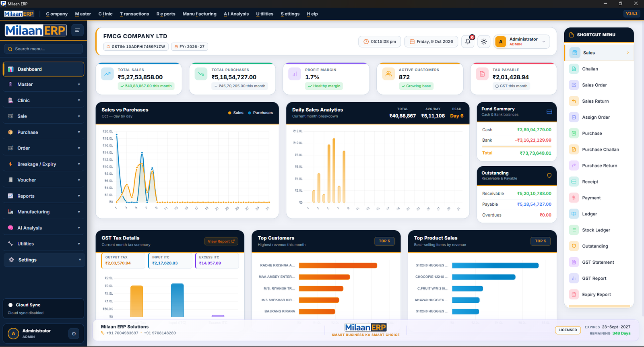Expand the Manufacturing sidebar menu
This screenshot has height=347, width=644.
tap(43, 212)
